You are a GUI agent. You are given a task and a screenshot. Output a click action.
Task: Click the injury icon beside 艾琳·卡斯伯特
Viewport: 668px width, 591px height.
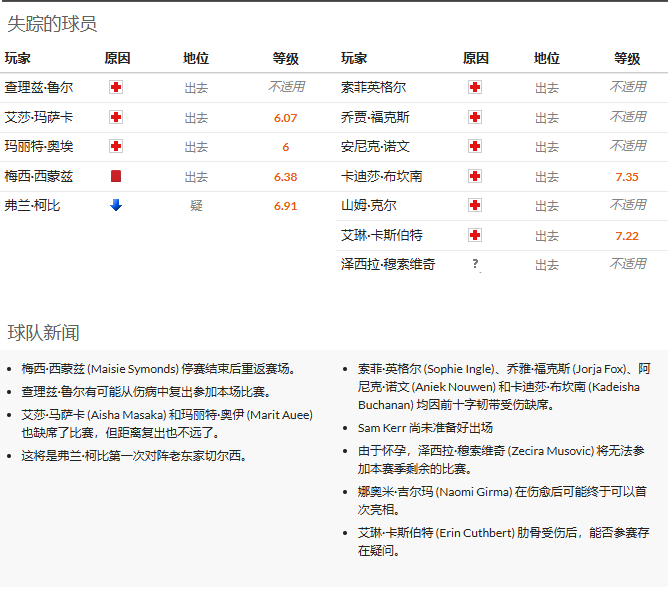coord(475,236)
